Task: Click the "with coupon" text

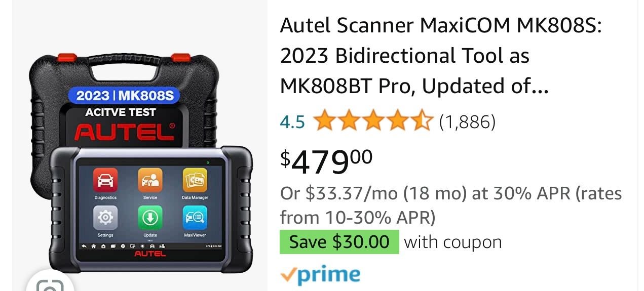Action: [453, 242]
